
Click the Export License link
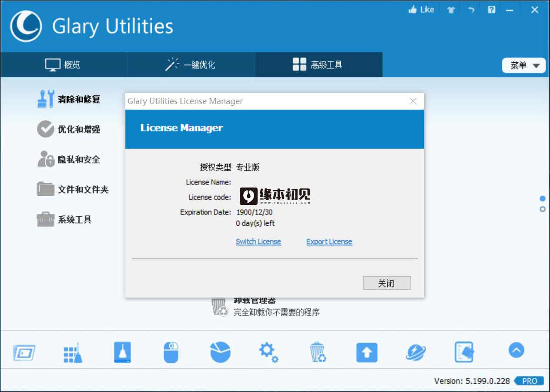329,241
